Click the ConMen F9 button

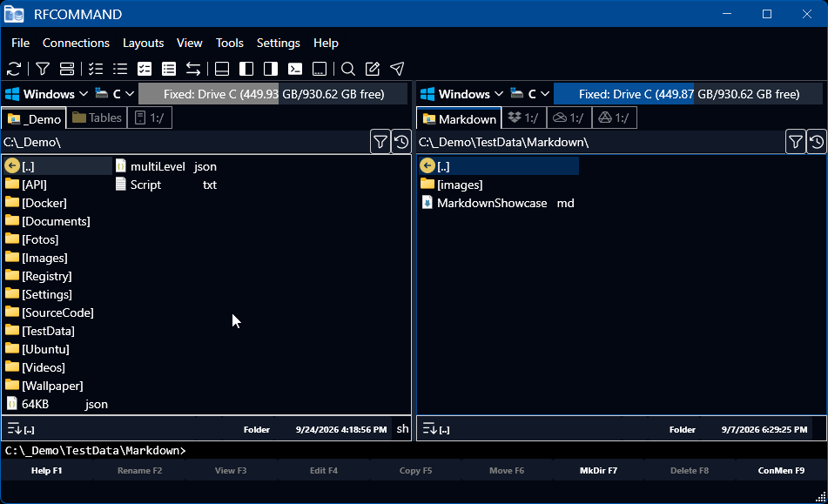(781, 470)
